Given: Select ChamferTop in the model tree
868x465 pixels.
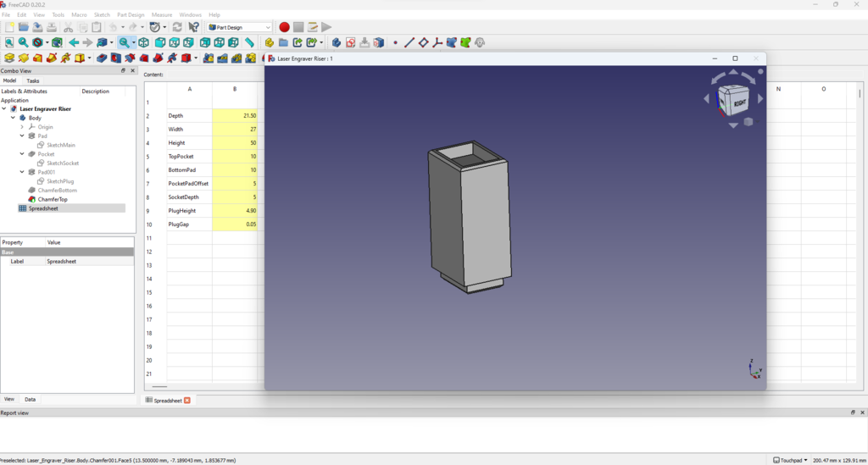Looking at the screenshot, I should point(52,199).
